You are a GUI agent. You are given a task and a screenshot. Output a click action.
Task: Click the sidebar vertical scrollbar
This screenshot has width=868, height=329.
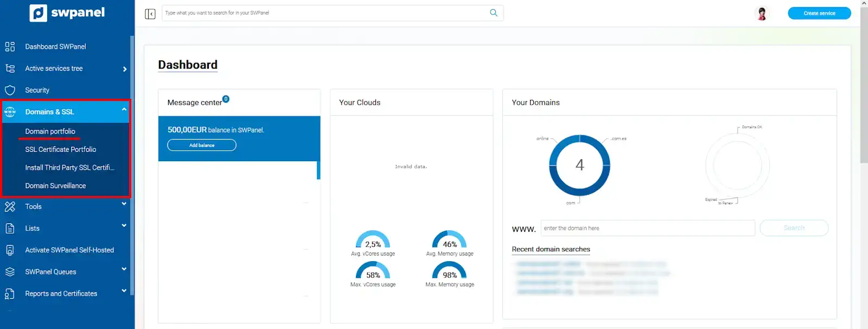(132, 166)
